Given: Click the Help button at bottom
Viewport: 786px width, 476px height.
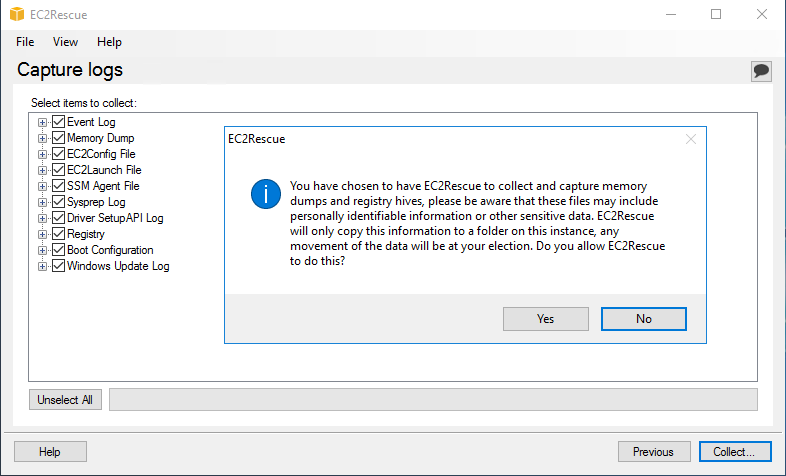Looking at the screenshot, I should point(50,452).
